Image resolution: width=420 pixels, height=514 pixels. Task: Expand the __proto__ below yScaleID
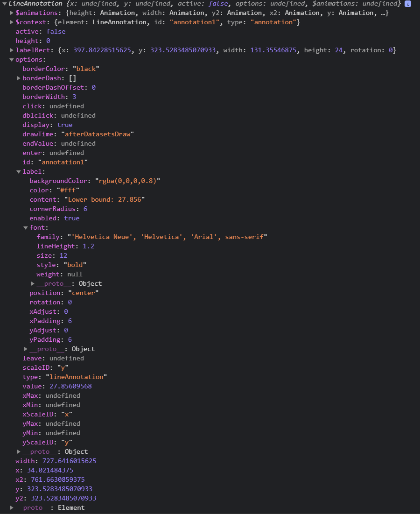19,452
